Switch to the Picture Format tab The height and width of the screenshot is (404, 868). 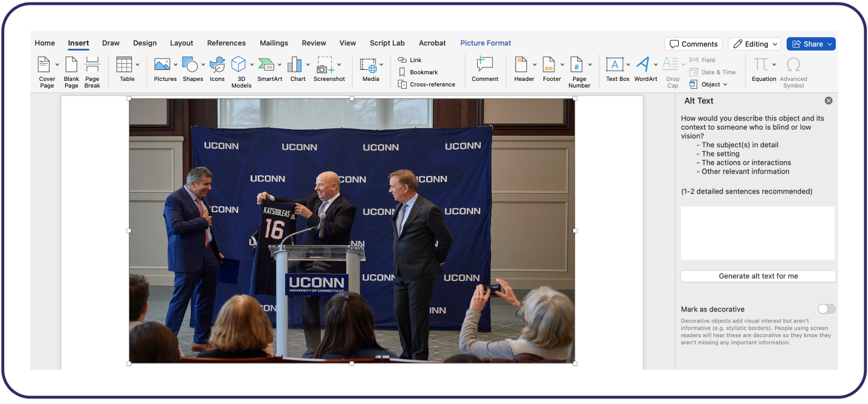(485, 43)
